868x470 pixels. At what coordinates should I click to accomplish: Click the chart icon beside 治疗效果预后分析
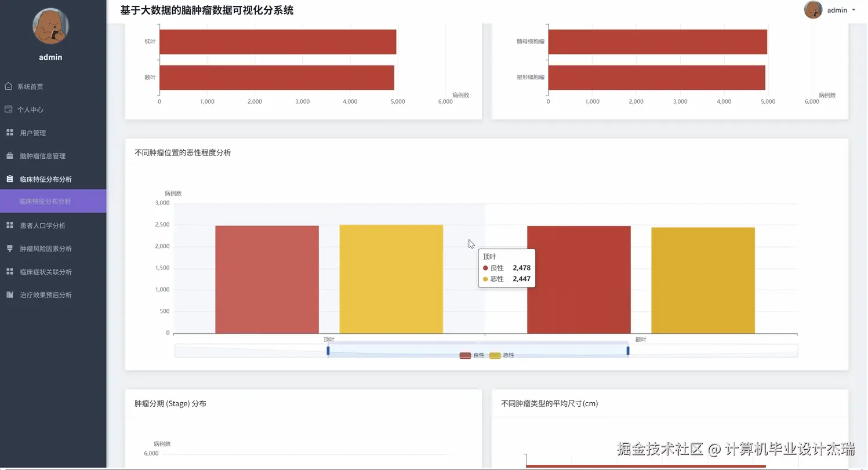tap(9, 295)
